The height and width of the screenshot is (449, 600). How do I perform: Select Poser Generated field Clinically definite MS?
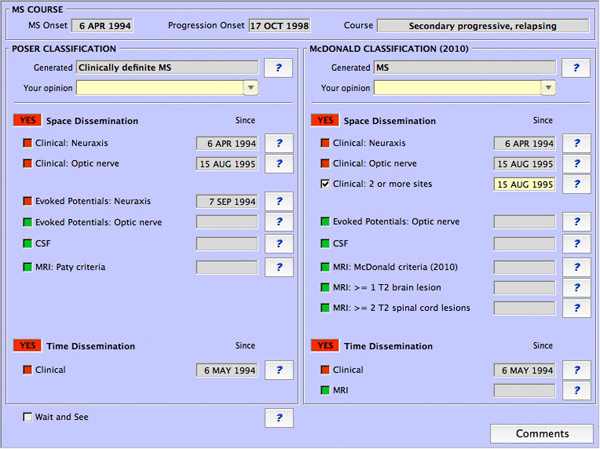click(167, 68)
